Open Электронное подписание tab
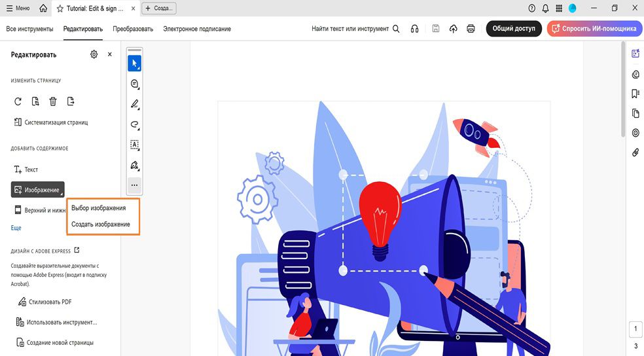This screenshot has height=356, width=644. click(197, 29)
